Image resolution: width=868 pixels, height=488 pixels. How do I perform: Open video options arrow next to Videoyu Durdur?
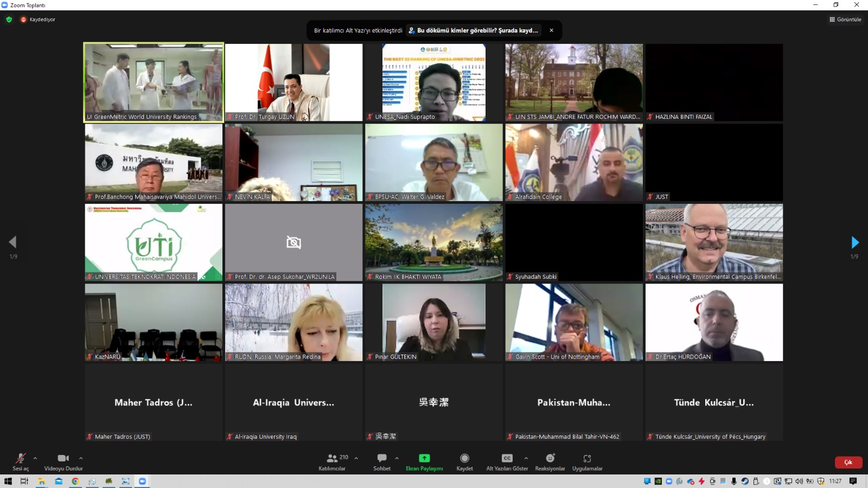tap(81, 458)
